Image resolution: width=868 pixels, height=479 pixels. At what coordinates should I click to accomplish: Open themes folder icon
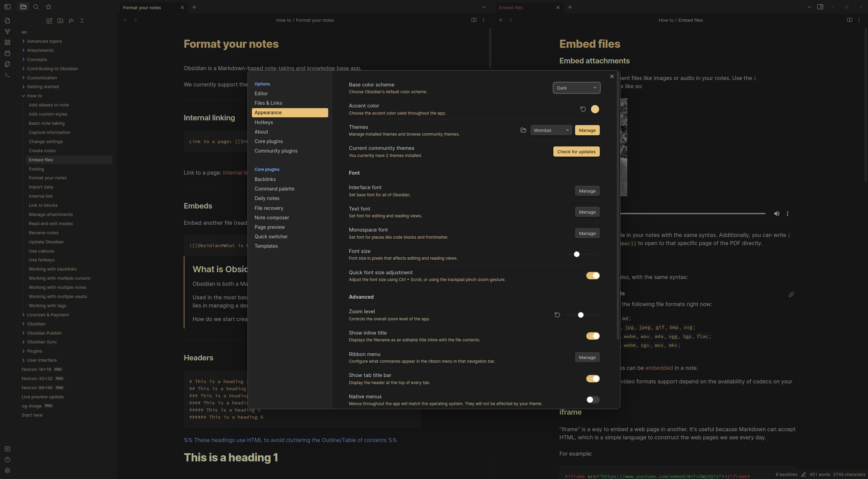pos(524,130)
